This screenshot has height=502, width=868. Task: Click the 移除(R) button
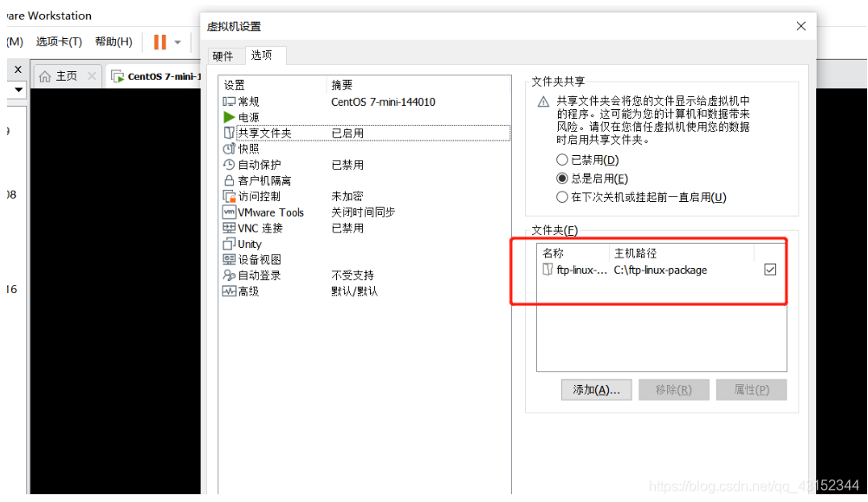(674, 390)
